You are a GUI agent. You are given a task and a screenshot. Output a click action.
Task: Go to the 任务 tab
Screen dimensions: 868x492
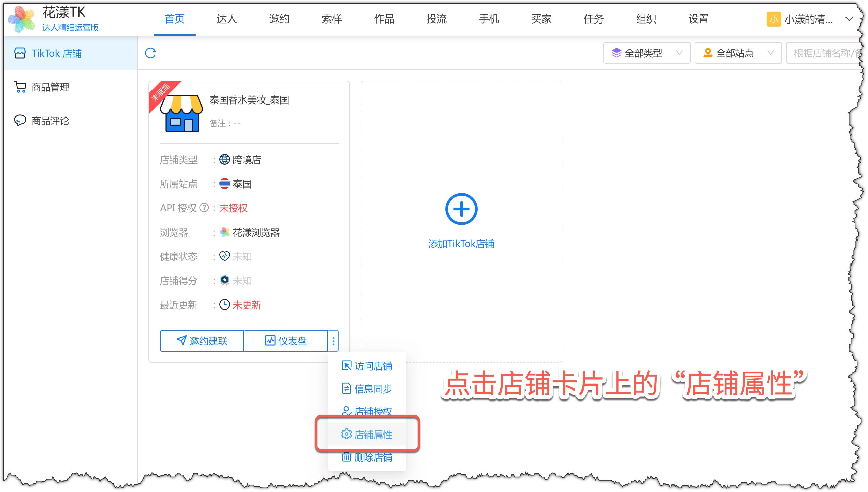click(594, 19)
